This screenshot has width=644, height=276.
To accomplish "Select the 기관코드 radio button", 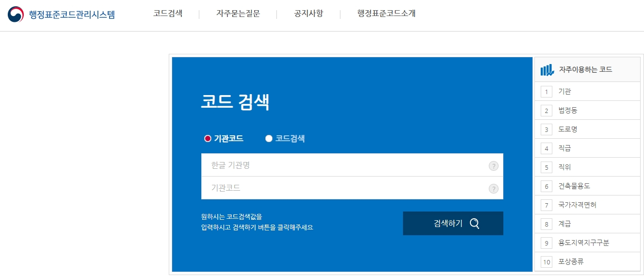I will [208, 139].
